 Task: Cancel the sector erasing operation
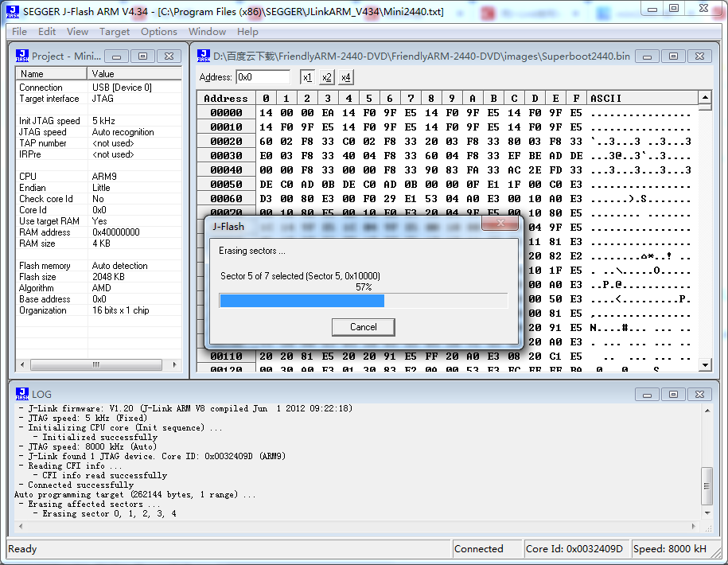pyautogui.click(x=363, y=327)
